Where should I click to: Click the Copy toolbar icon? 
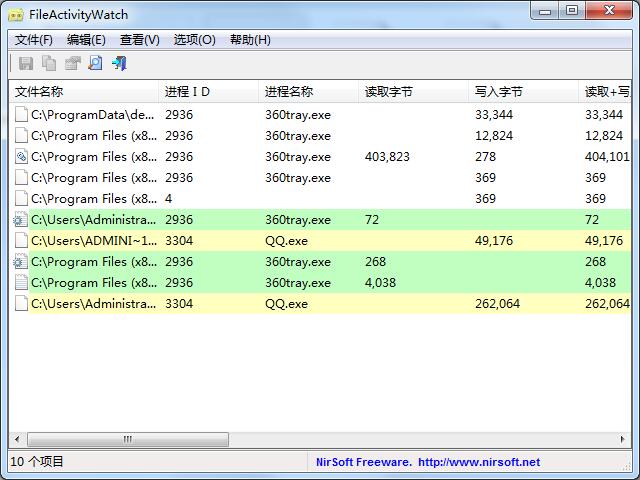pyautogui.click(x=50, y=64)
